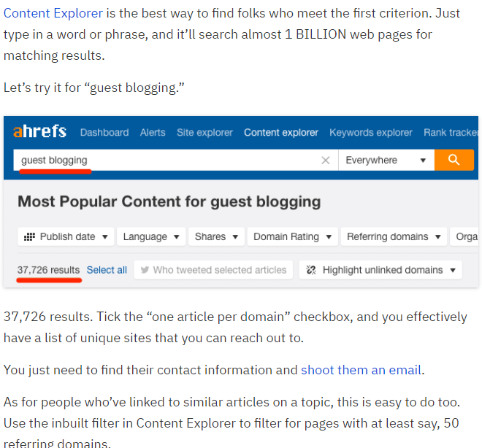The height and width of the screenshot is (448, 482).
Task: Open the Referring domains filter
Action: pyautogui.click(x=394, y=237)
